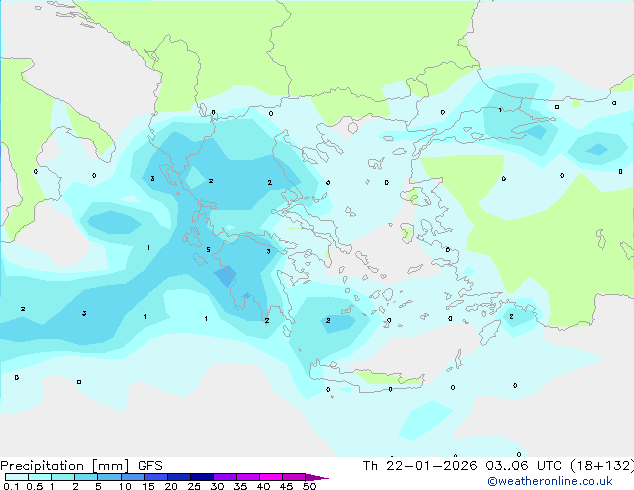Click the '15' legend scale label
This screenshot has width=634, height=490.
[148, 486]
